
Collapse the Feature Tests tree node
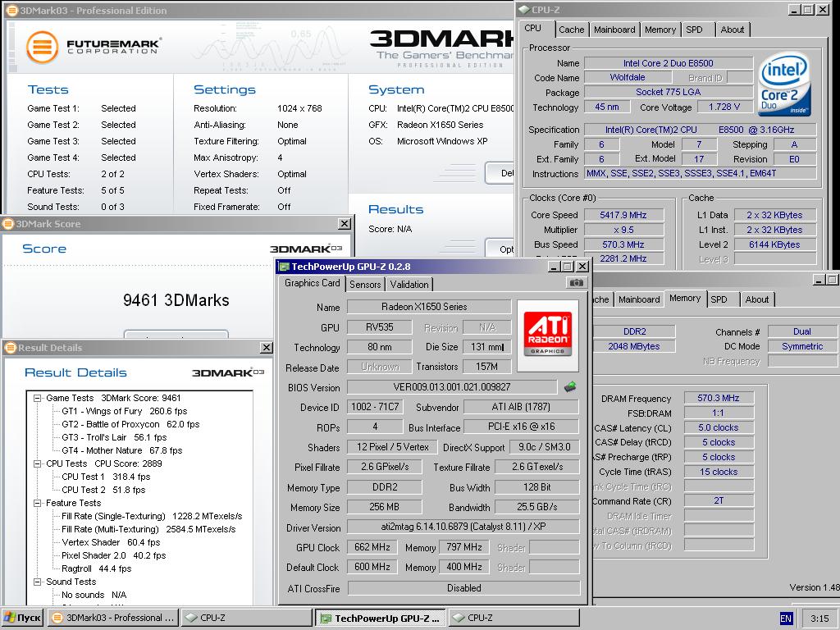click(38, 503)
